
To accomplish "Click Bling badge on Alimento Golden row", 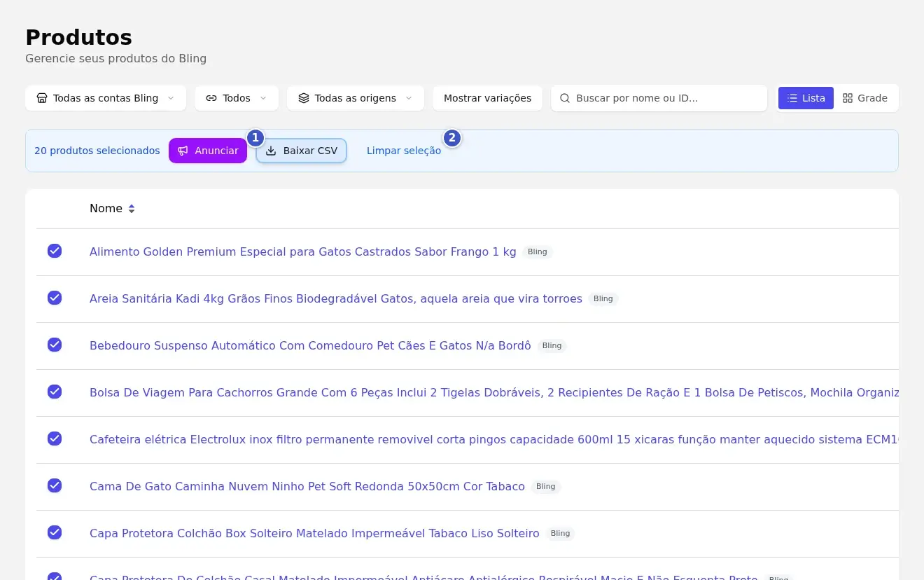I will pos(538,251).
